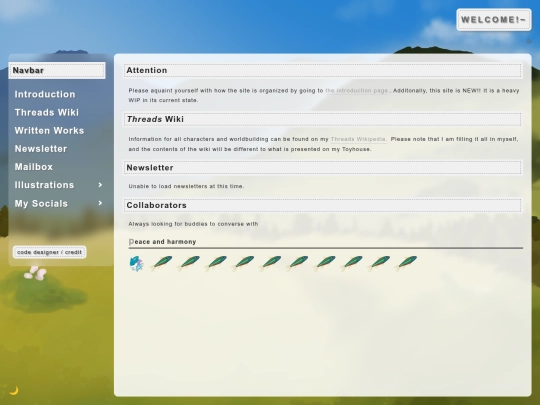This screenshot has height=405, width=540.
Task: Click the last green feather collaborator icon
Action: 407,263
